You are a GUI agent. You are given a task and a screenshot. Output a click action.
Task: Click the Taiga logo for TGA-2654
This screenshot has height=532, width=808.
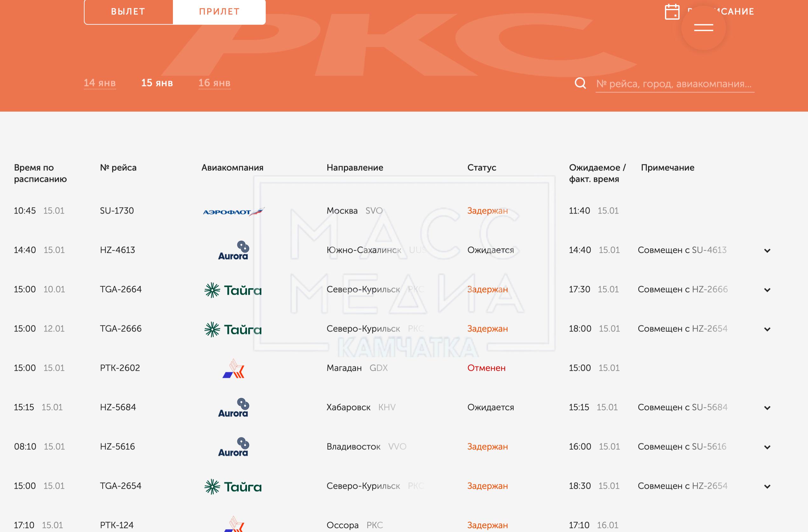pos(233,487)
